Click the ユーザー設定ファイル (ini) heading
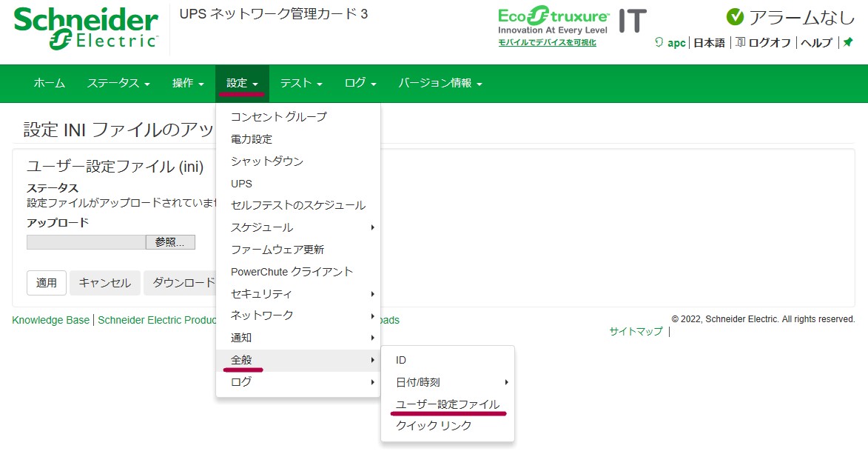The image size is (868, 454). pyautogui.click(x=115, y=167)
